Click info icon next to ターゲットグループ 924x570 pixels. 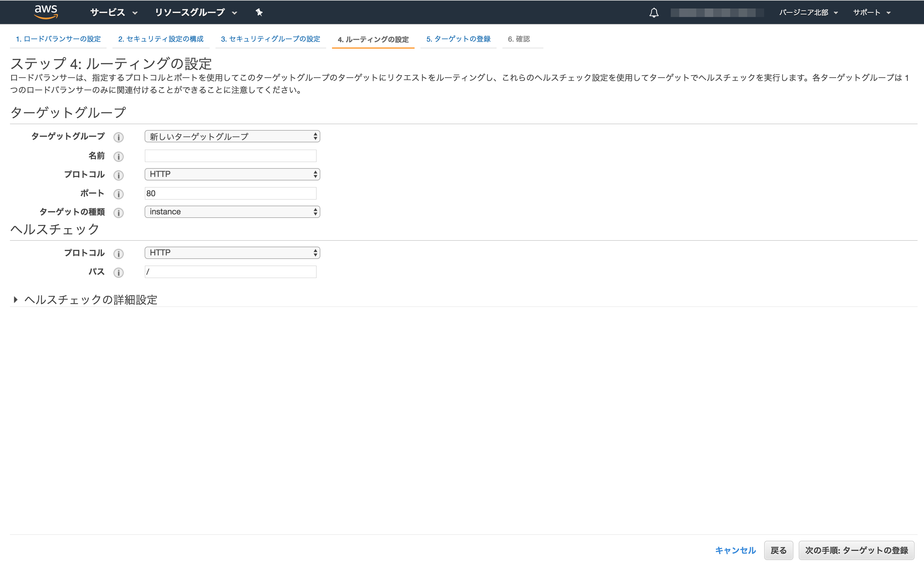[118, 137]
